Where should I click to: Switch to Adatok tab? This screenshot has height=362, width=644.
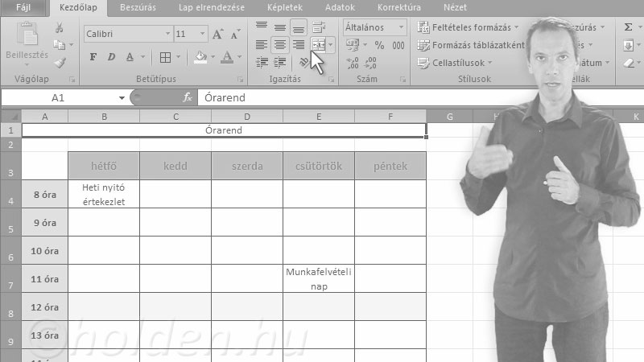click(x=340, y=7)
